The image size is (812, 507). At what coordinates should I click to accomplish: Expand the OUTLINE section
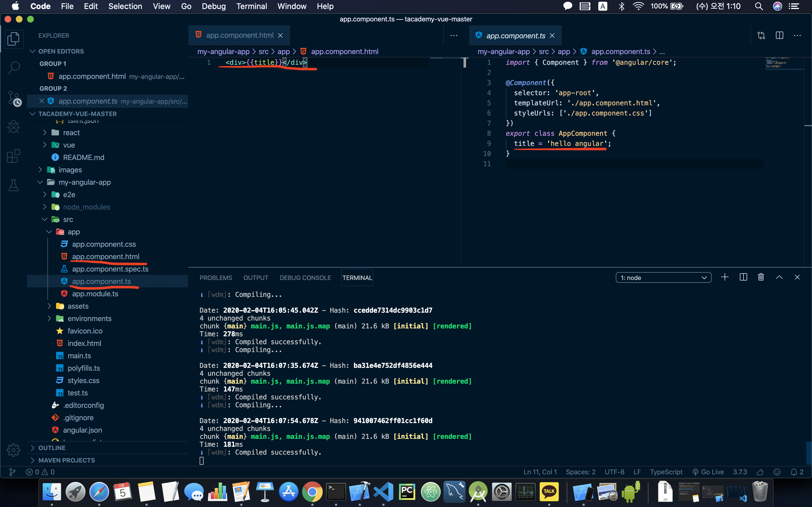point(52,448)
